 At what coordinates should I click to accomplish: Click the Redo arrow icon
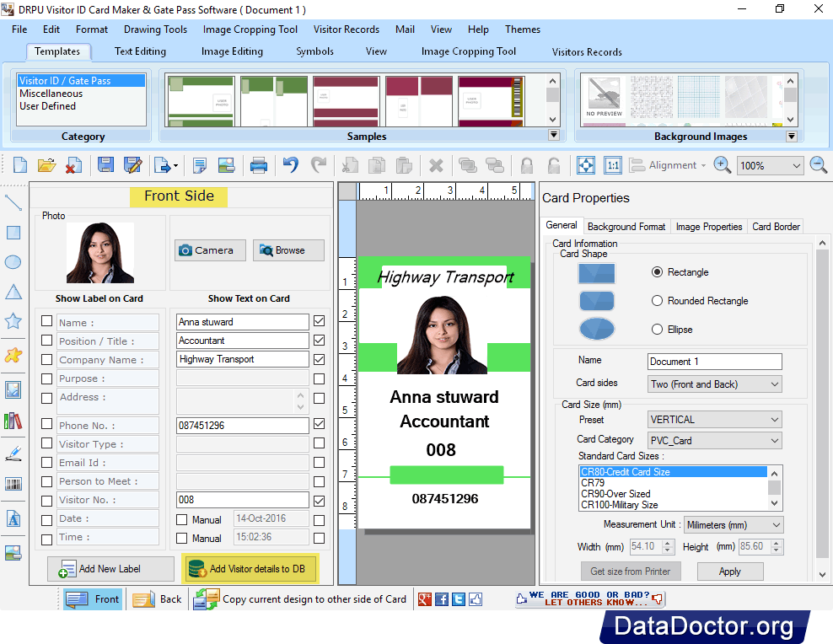click(x=318, y=165)
